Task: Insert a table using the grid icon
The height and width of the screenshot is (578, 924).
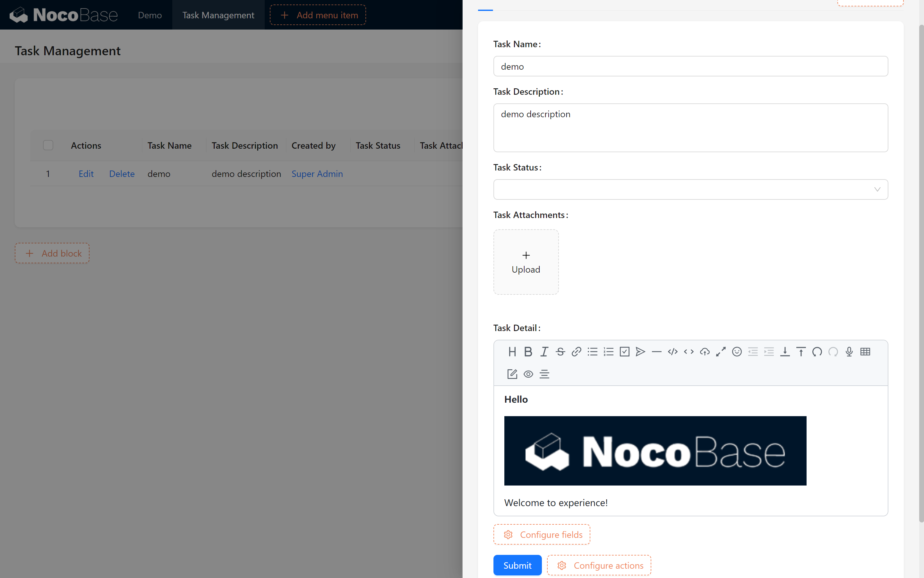Action: pyautogui.click(x=865, y=352)
